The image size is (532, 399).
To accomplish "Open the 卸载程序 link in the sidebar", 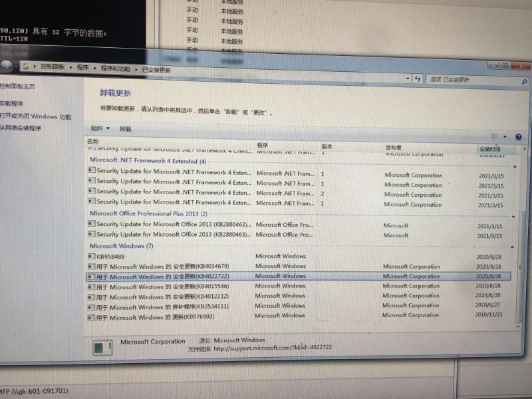I will click(11, 104).
